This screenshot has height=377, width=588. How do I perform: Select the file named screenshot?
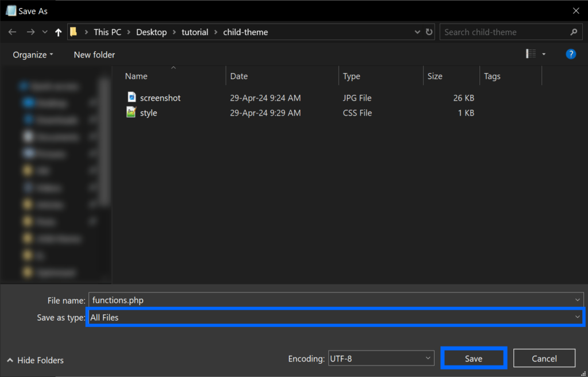pyautogui.click(x=160, y=98)
